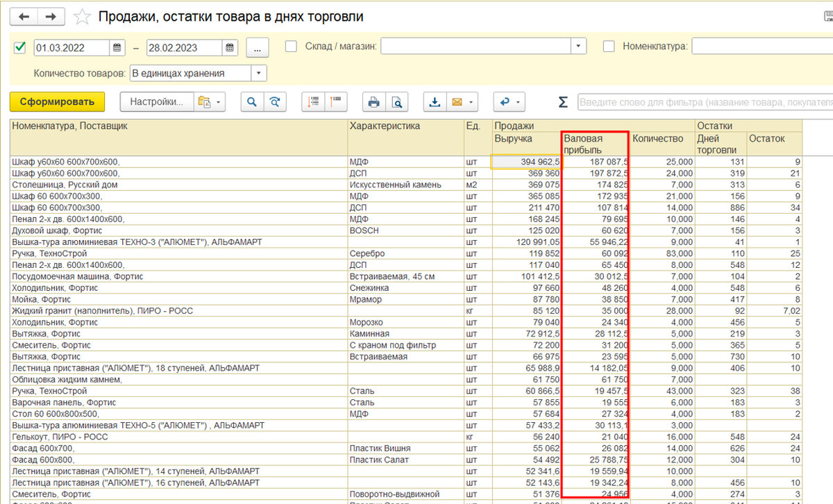833x504 pixels.
Task: Click the end date field 28.02.2023
Action: 185,48
